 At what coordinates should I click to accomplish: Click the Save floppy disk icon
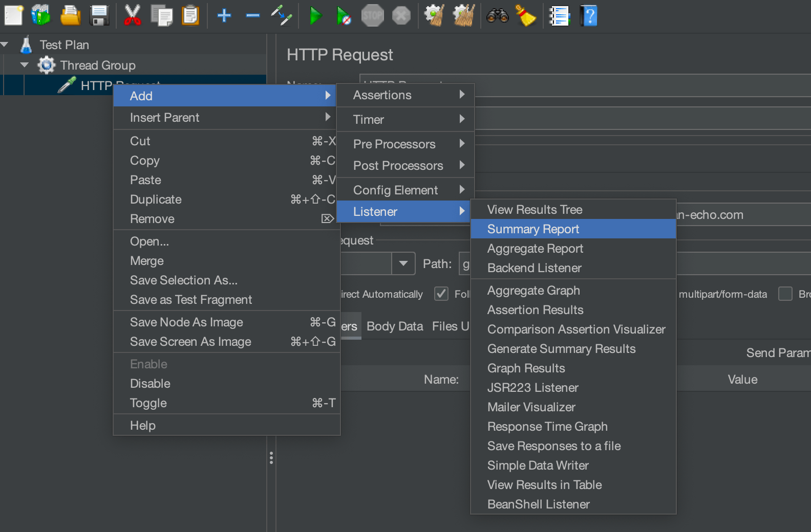pyautogui.click(x=99, y=15)
